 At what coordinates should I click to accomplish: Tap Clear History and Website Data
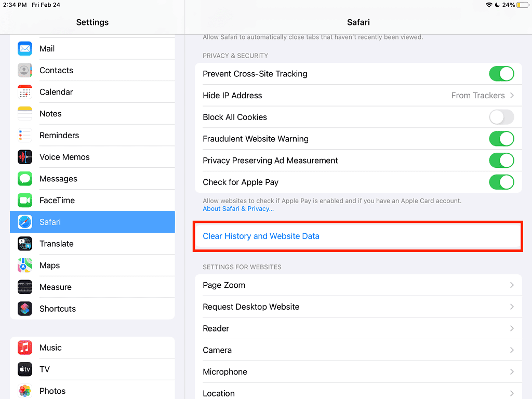tap(358, 236)
